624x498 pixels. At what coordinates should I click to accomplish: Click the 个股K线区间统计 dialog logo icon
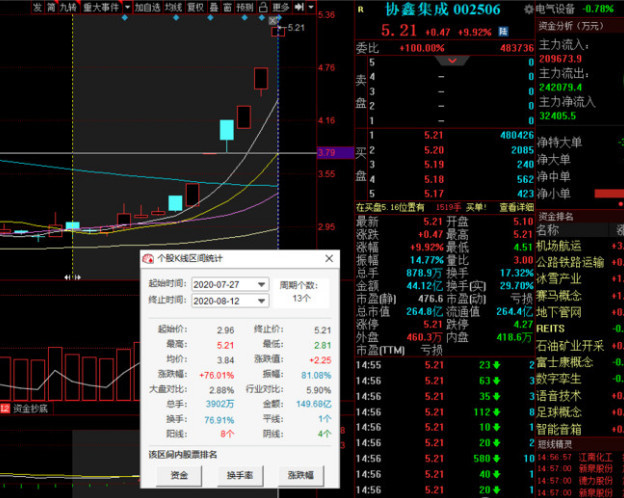coord(148,258)
